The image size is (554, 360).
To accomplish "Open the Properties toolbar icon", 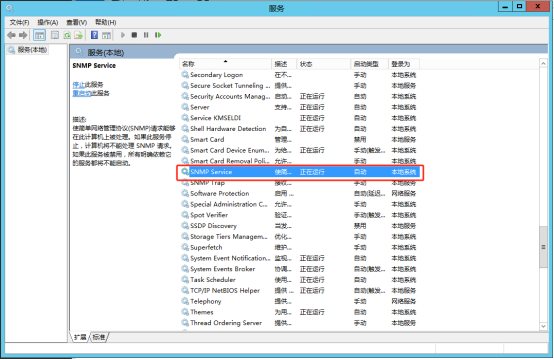I will point(55,35).
